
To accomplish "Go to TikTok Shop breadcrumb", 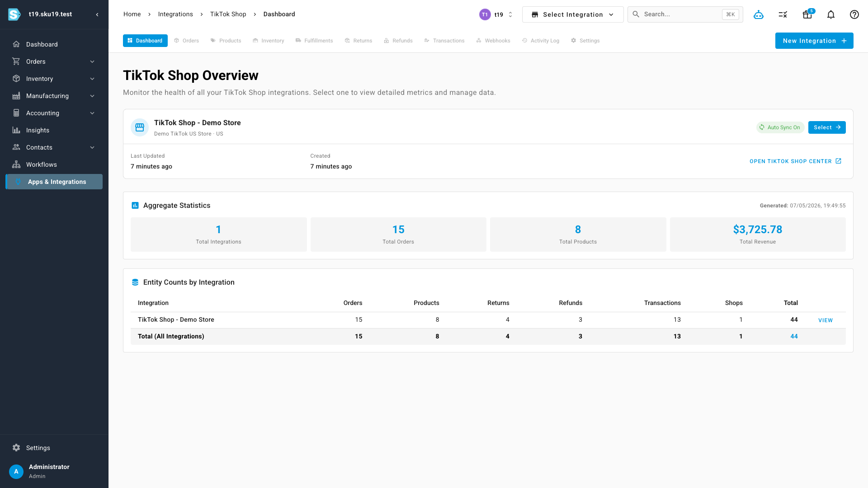I will pyautogui.click(x=228, y=14).
